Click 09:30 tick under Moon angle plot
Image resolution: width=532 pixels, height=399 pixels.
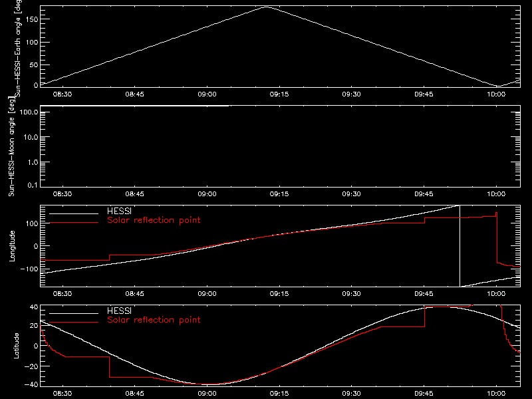point(352,194)
